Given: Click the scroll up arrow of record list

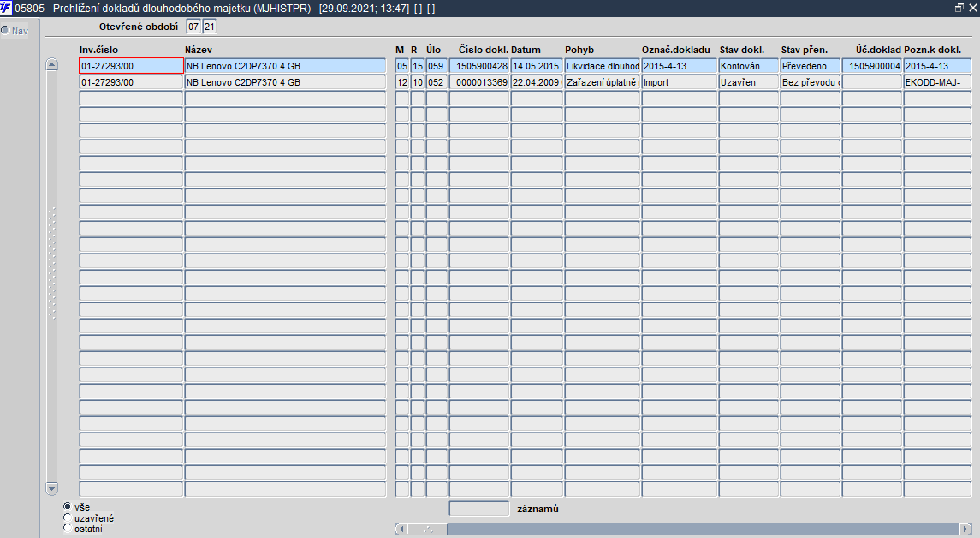Looking at the screenshot, I should 52,64.
